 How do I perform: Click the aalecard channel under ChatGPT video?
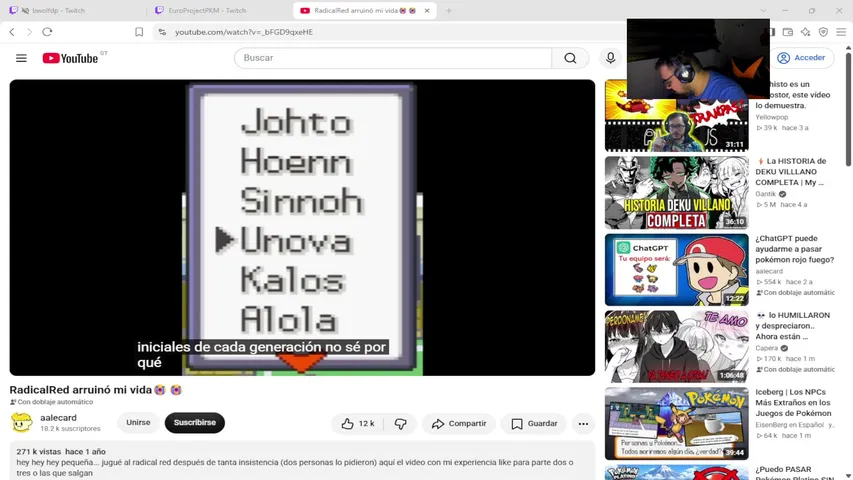point(769,271)
